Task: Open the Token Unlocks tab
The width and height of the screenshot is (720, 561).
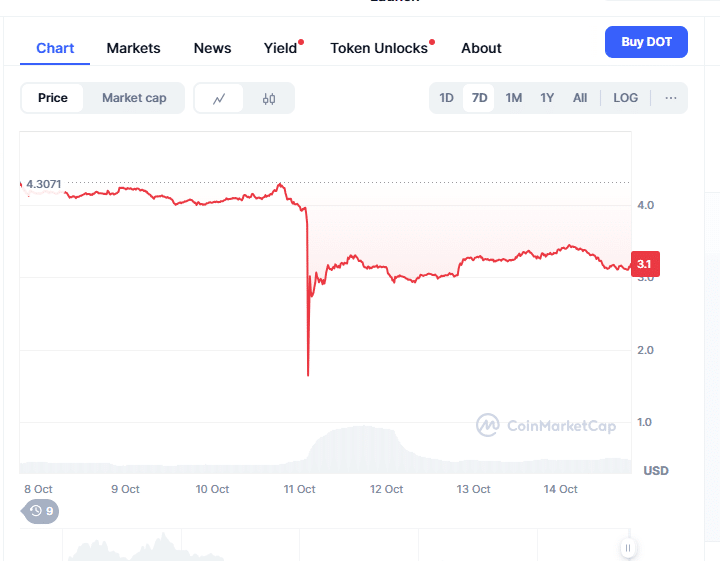Action: point(379,48)
